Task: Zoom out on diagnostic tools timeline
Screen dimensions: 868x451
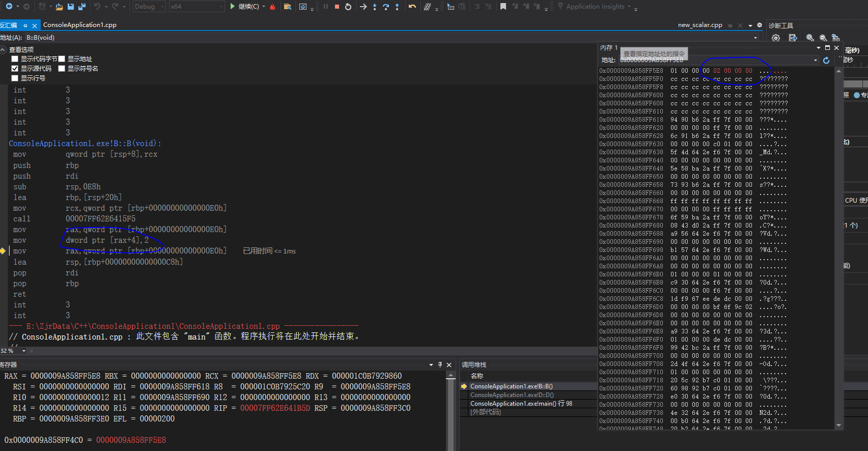Action: coord(823,38)
